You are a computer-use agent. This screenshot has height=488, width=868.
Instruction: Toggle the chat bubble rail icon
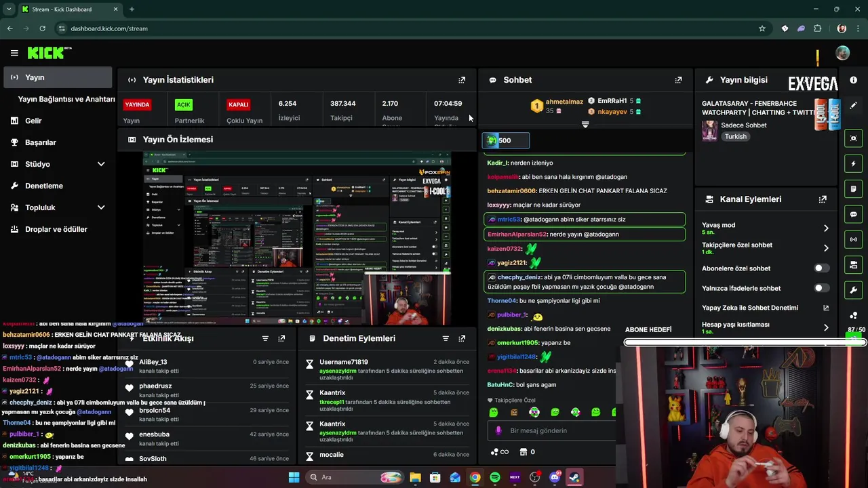pyautogui.click(x=853, y=214)
